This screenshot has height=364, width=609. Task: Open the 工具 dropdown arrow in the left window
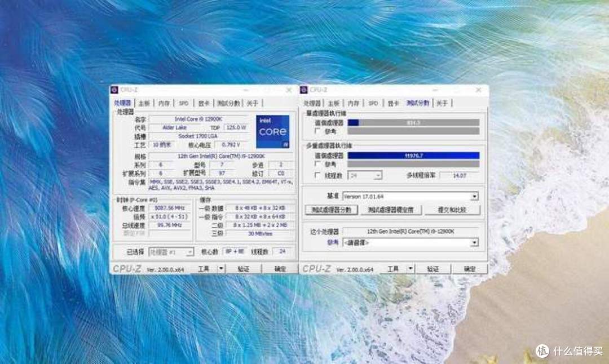220,269
